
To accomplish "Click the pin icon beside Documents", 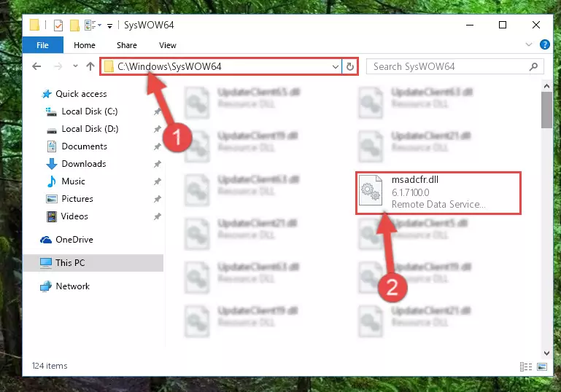I will [157, 147].
